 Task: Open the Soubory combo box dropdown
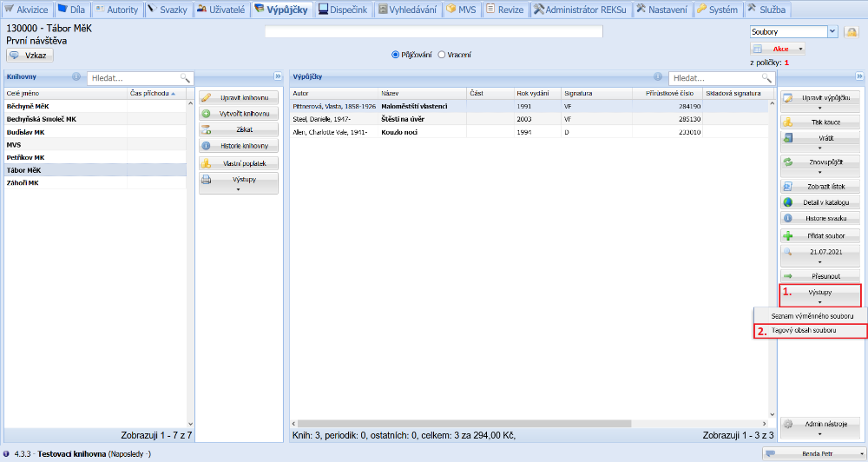(832, 32)
